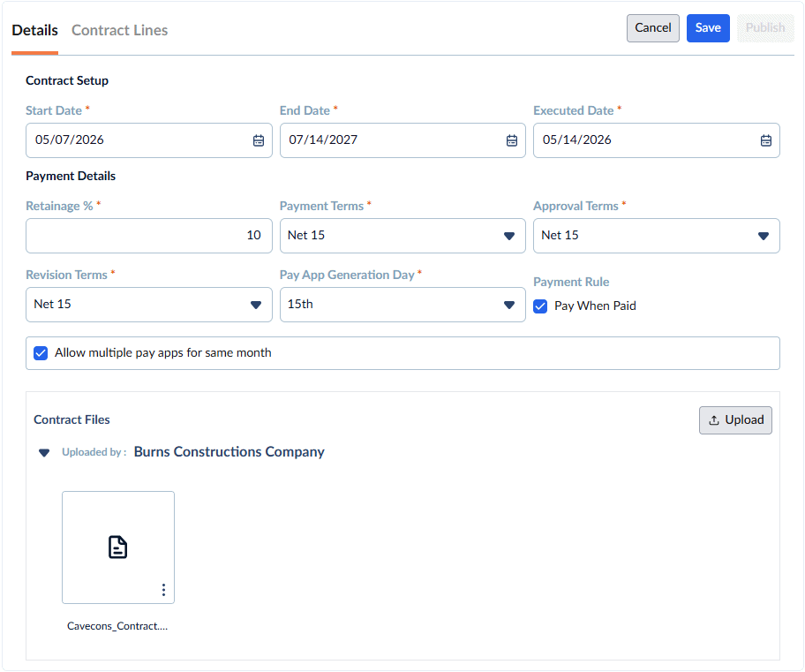Click the Contract Setup heading

[x=67, y=80]
